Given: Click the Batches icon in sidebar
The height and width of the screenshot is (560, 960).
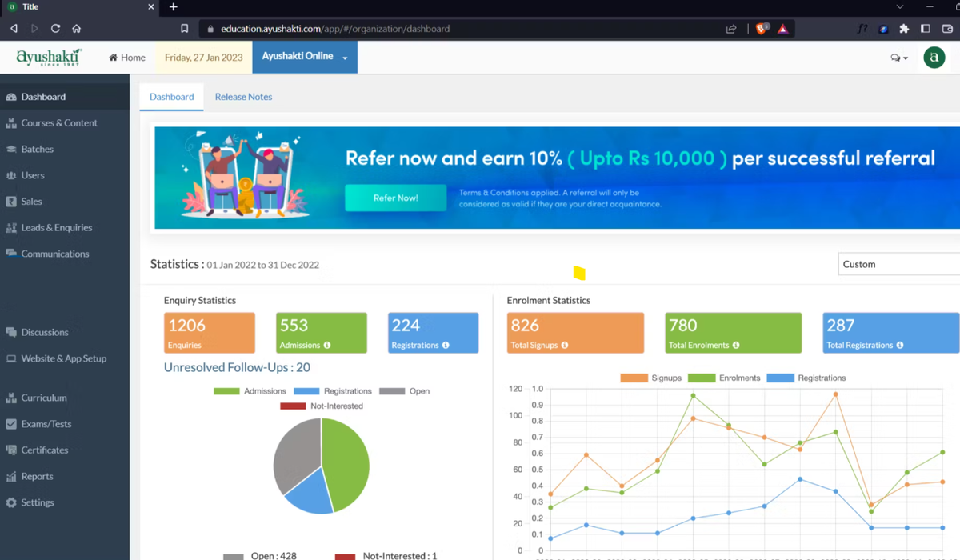Looking at the screenshot, I should pyautogui.click(x=11, y=150).
